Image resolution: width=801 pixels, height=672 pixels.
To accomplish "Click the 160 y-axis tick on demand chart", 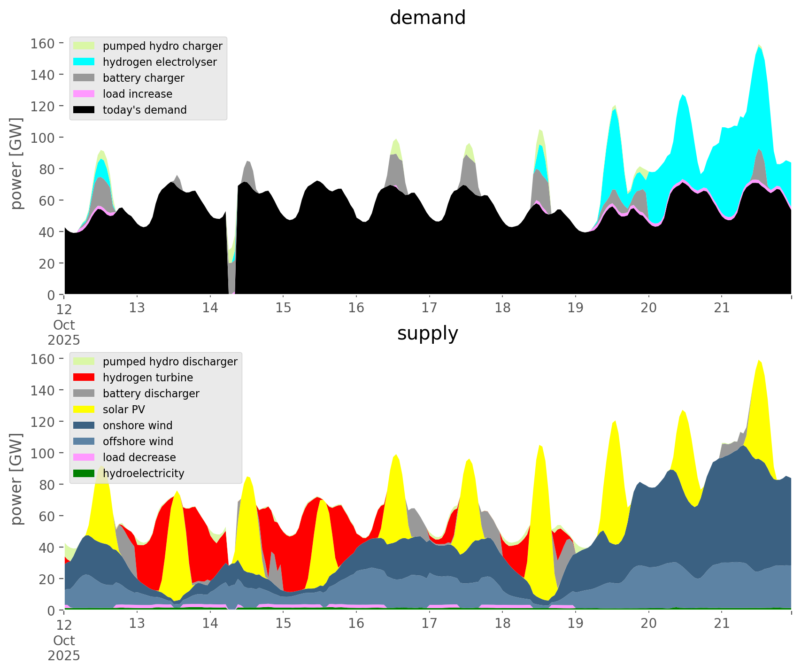I will (42, 44).
